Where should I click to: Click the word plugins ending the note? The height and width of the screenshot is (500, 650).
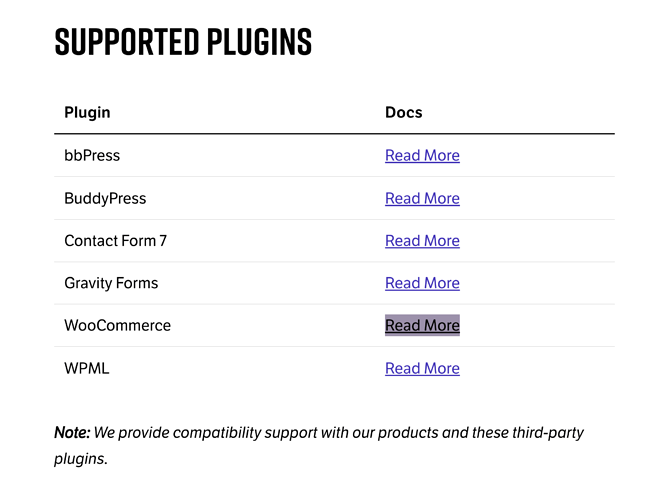click(x=79, y=459)
